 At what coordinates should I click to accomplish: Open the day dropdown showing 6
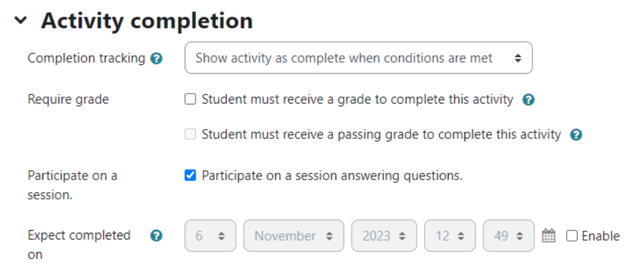(x=210, y=235)
